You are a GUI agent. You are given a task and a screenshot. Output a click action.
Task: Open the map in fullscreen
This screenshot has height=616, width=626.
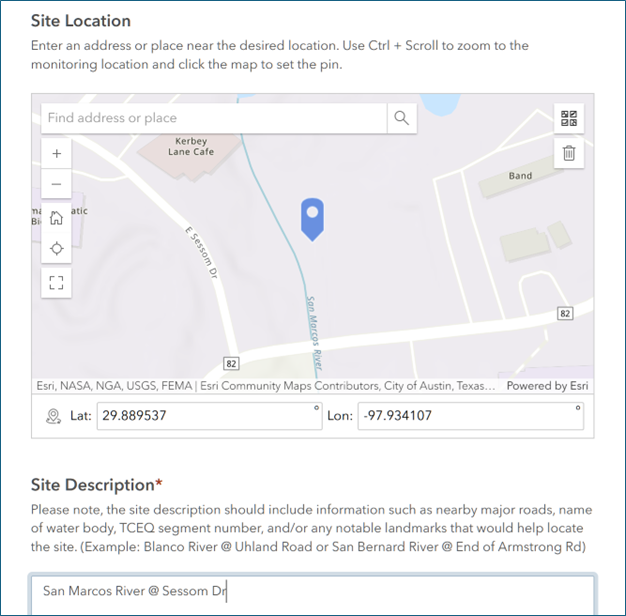(x=57, y=283)
